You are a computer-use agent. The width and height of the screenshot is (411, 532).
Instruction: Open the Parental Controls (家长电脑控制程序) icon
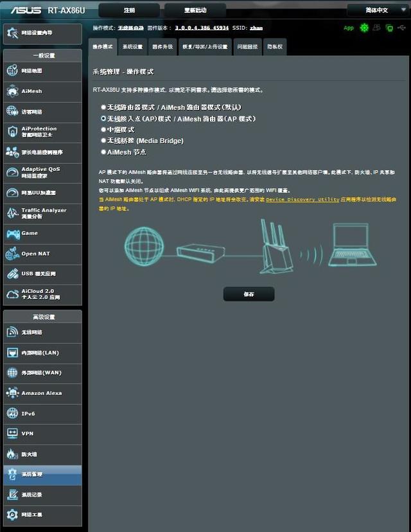click(12, 152)
